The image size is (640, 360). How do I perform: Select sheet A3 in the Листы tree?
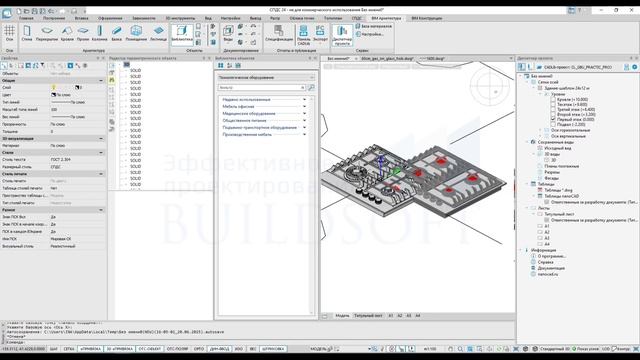click(547, 238)
